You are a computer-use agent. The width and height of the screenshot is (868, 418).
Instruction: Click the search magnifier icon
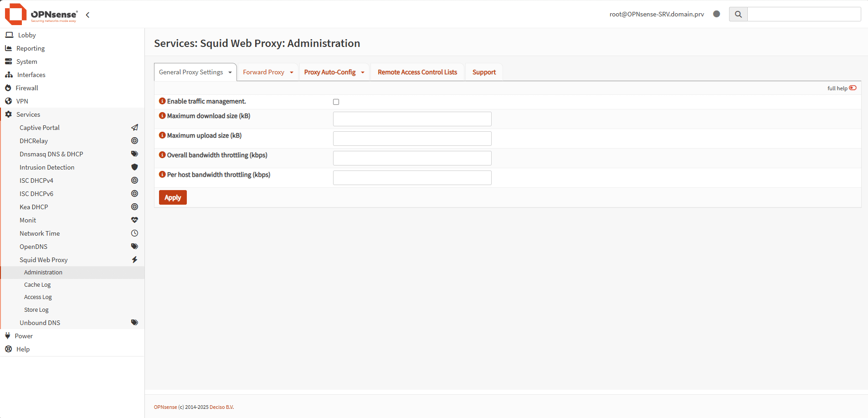coord(738,14)
